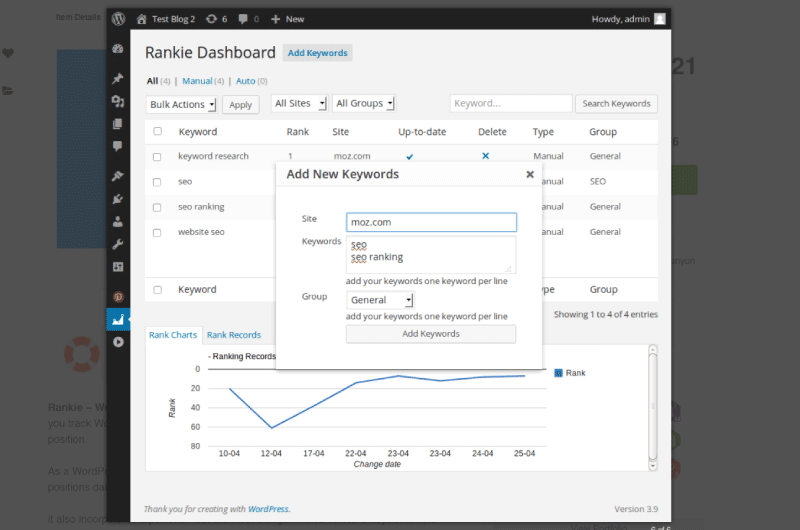Open Posts pin icon in sidebar
The height and width of the screenshot is (530, 800).
pos(118,78)
